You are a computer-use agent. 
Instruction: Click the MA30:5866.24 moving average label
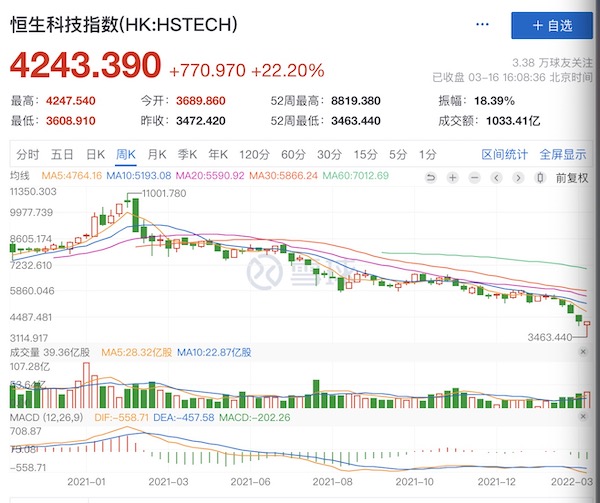tap(283, 176)
